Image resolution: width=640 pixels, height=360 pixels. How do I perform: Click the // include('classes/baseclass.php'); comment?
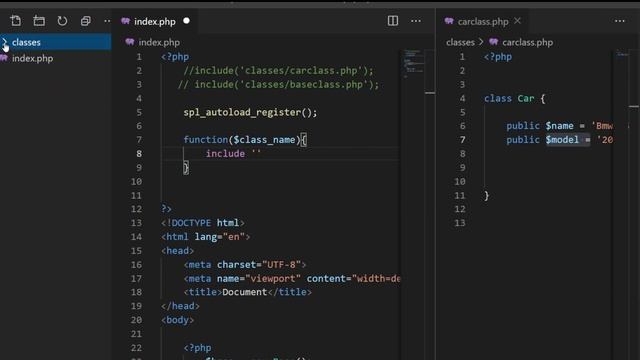pos(278,84)
